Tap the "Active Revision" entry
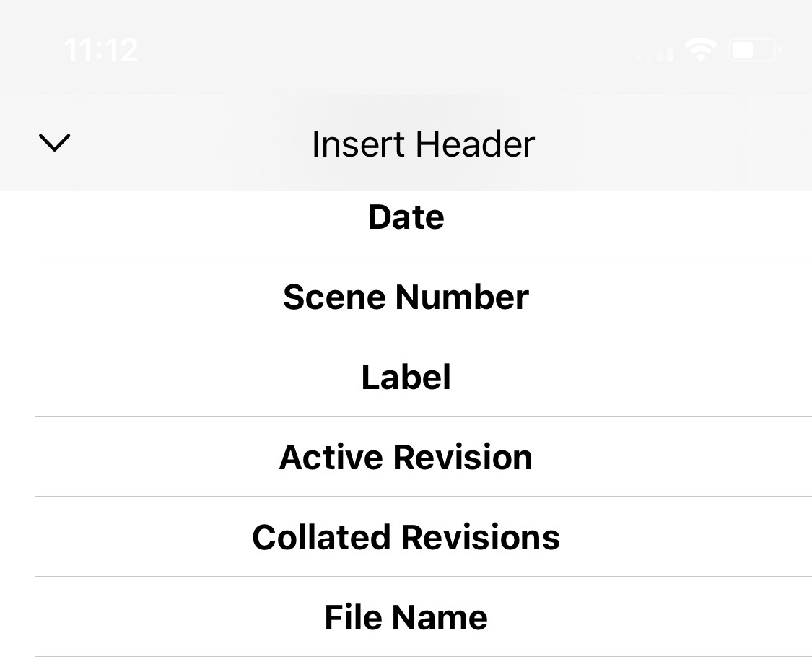 click(x=406, y=457)
